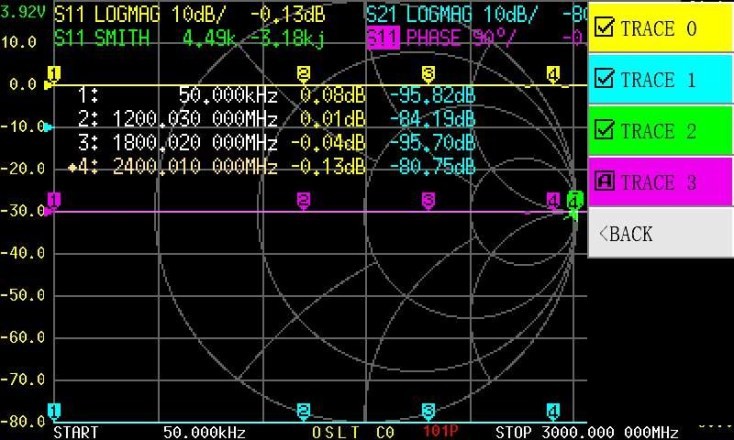Toggle the TRACE 0 checkbox
The height and width of the screenshot is (440, 734).
click(x=603, y=28)
